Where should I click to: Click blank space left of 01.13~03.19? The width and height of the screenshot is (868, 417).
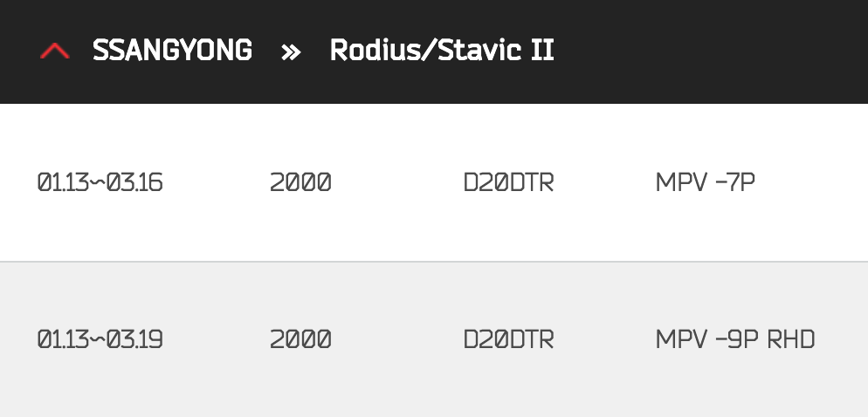click(x=17, y=339)
